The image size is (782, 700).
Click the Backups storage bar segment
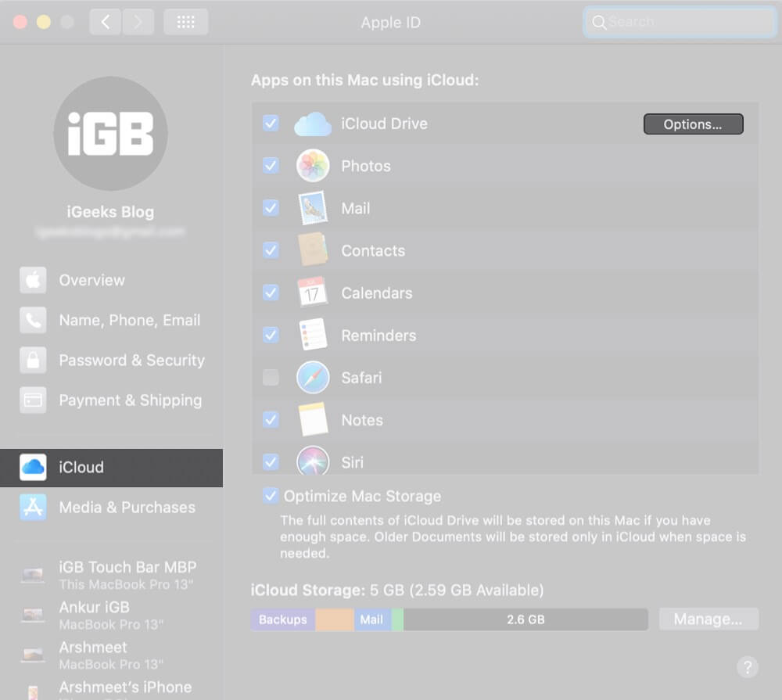(x=283, y=619)
